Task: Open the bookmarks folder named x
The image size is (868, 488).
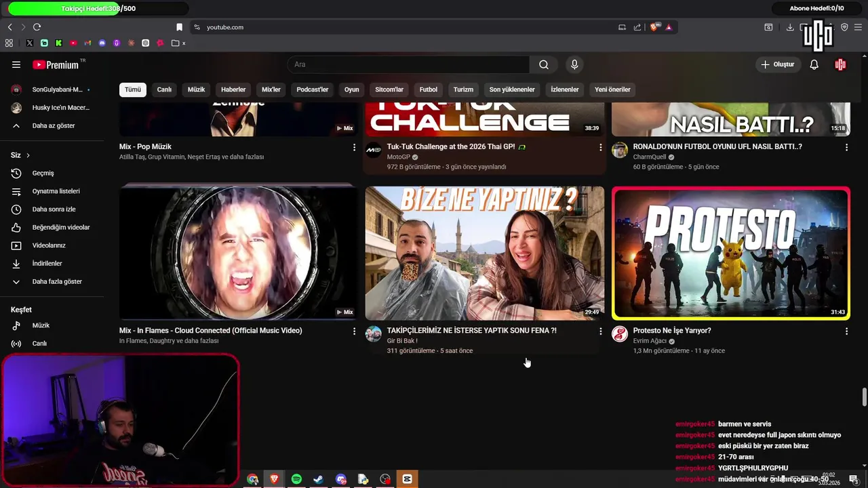Action: (x=178, y=43)
